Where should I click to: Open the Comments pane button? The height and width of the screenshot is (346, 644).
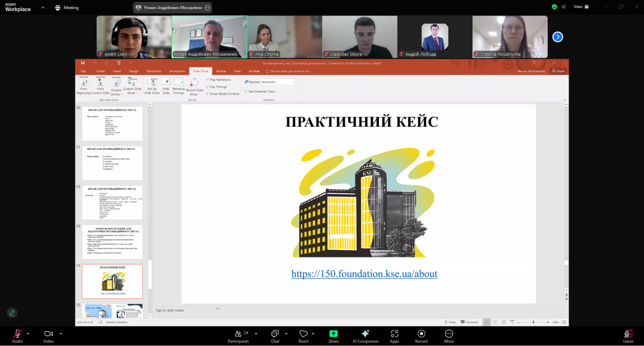coord(470,322)
